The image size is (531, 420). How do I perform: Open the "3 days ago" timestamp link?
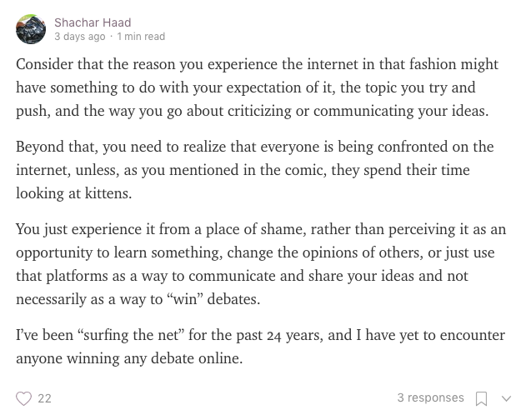point(80,37)
